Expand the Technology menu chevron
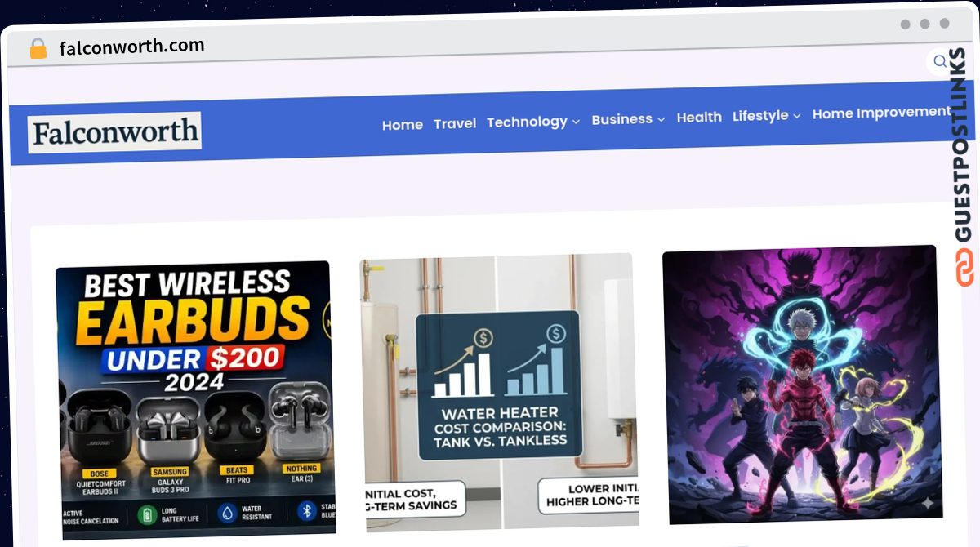The width and height of the screenshot is (980, 547). 576,122
